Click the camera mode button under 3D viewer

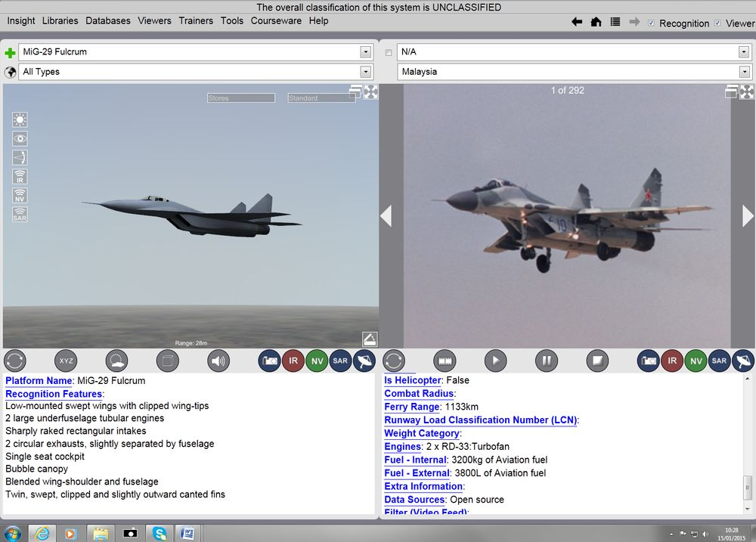coord(270,361)
